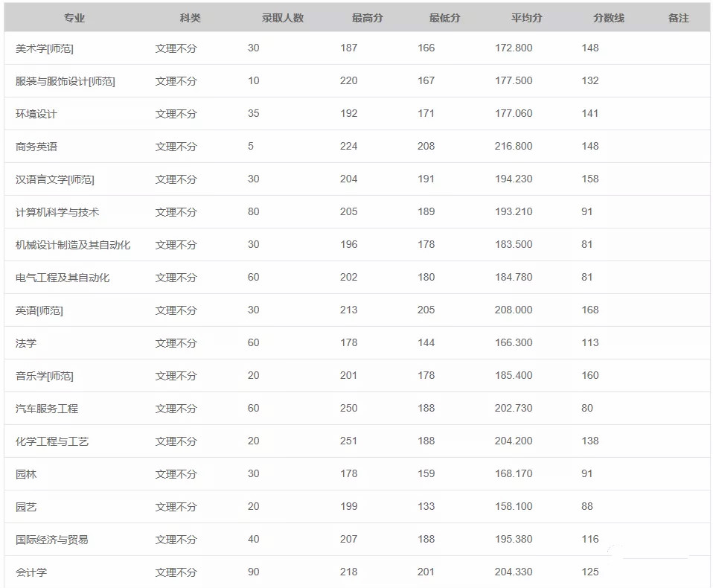Select the 园林 major name
The height and width of the screenshot is (588, 713).
pos(26,474)
